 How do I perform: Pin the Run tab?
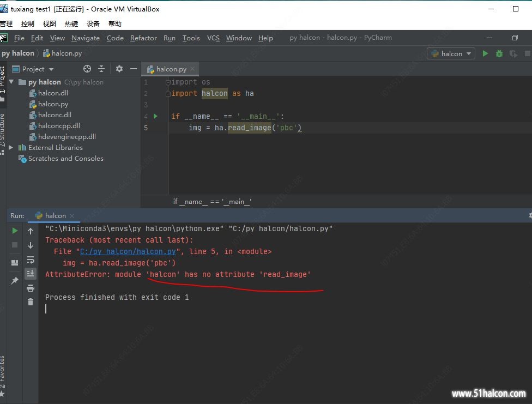[15, 280]
